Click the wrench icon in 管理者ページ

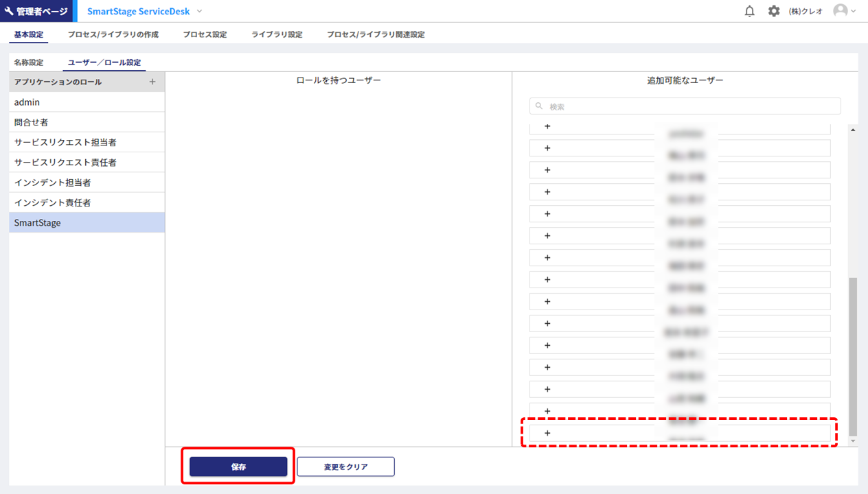coord(9,12)
